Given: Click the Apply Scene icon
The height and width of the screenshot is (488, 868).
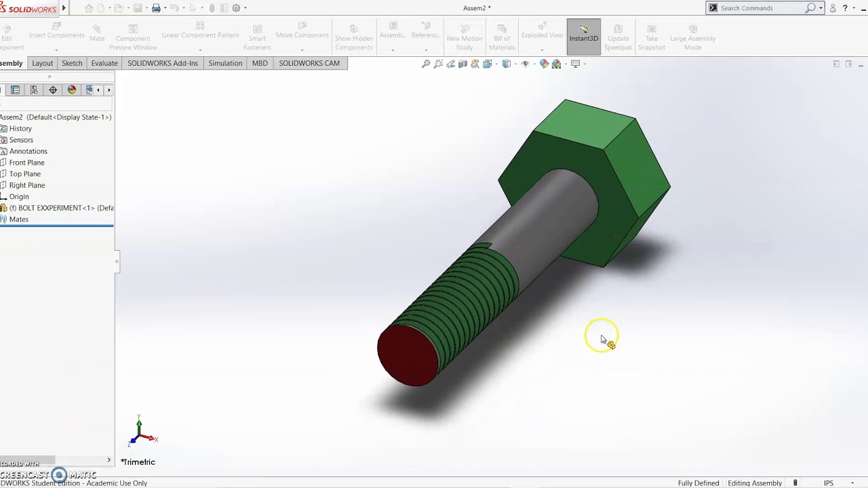Looking at the screenshot, I should click(556, 64).
